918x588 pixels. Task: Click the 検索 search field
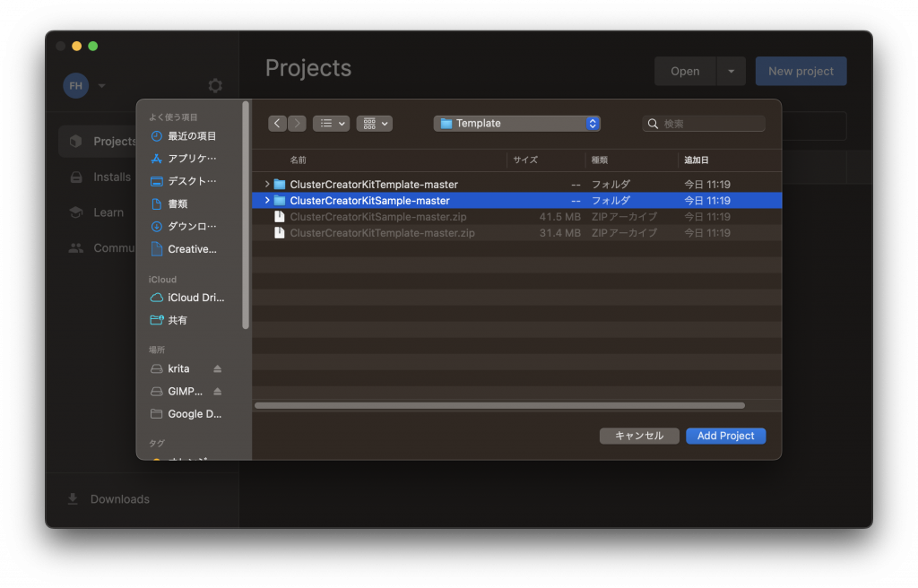pos(710,124)
